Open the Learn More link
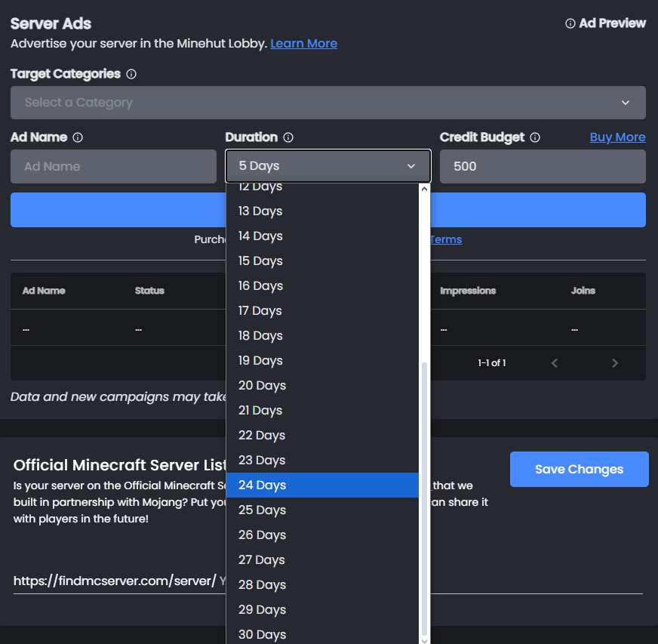Image resolution: width=658 pixels, height=644 pixels. pos(303,44)
